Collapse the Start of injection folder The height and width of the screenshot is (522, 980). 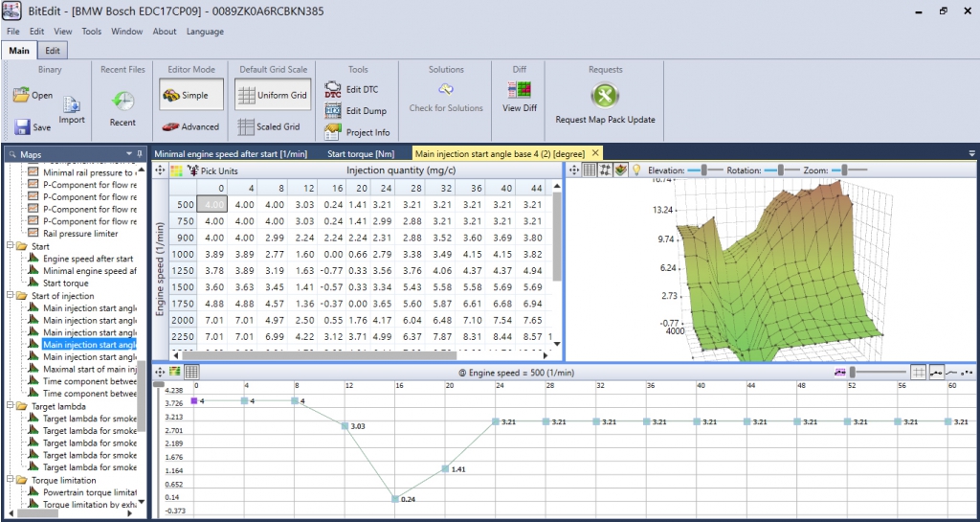[x=10, y=295]
